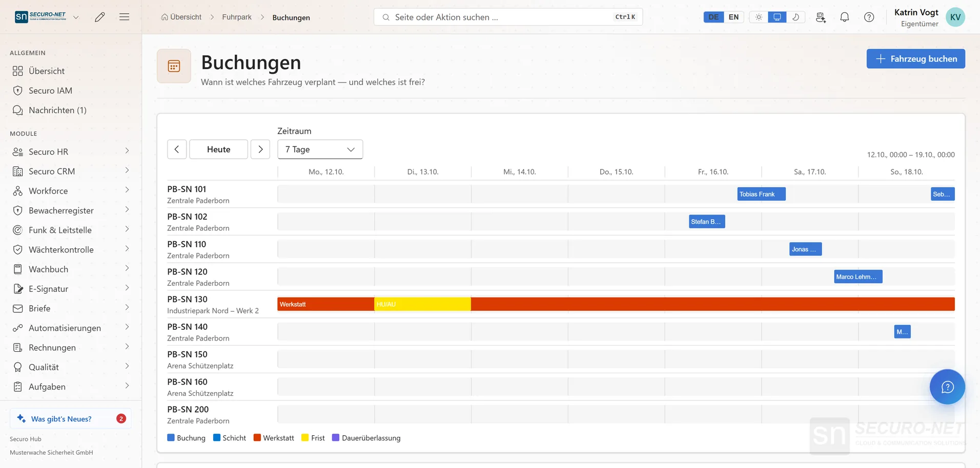This screenshot has height=468, width=980.
Task: Select dark theme moon icon
Action: (795, 17)
